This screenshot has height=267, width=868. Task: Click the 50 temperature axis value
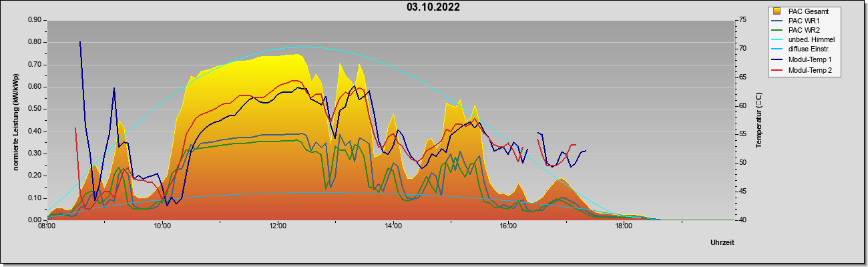click(743, 163)
